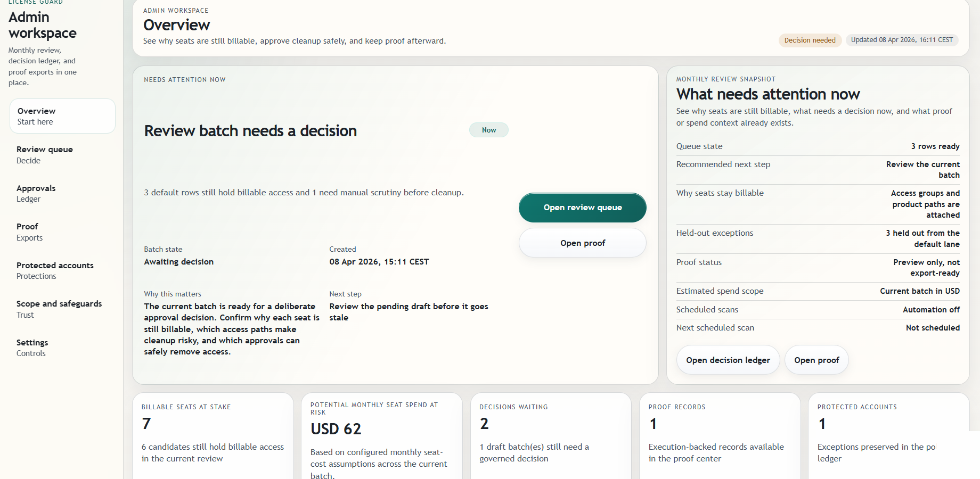Click the green Open review queue button
The width and height of the screenshot is (980, 479).
[x=582, y=208]
